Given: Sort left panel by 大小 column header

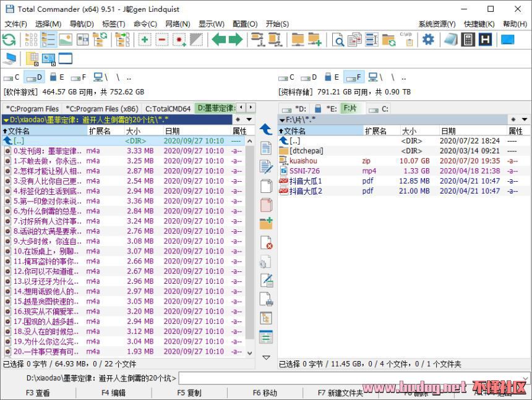Looking at the screenshot, I should coord(144,131).
